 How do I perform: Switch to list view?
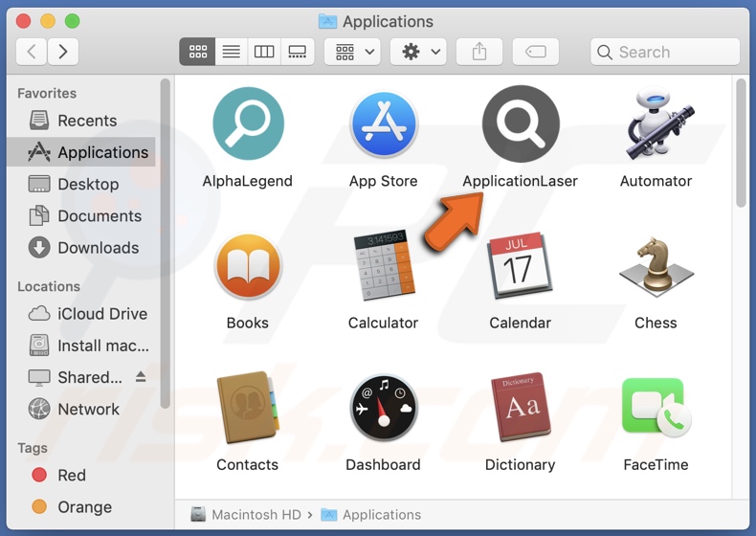tap(232, 52)
